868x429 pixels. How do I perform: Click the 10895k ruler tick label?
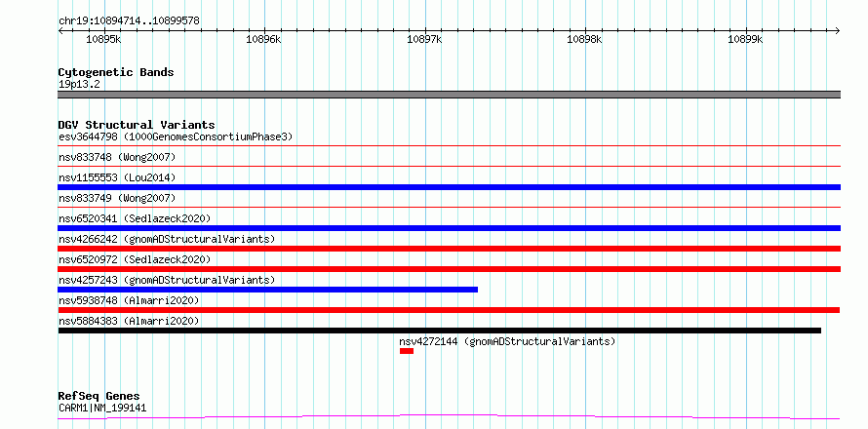103,39
